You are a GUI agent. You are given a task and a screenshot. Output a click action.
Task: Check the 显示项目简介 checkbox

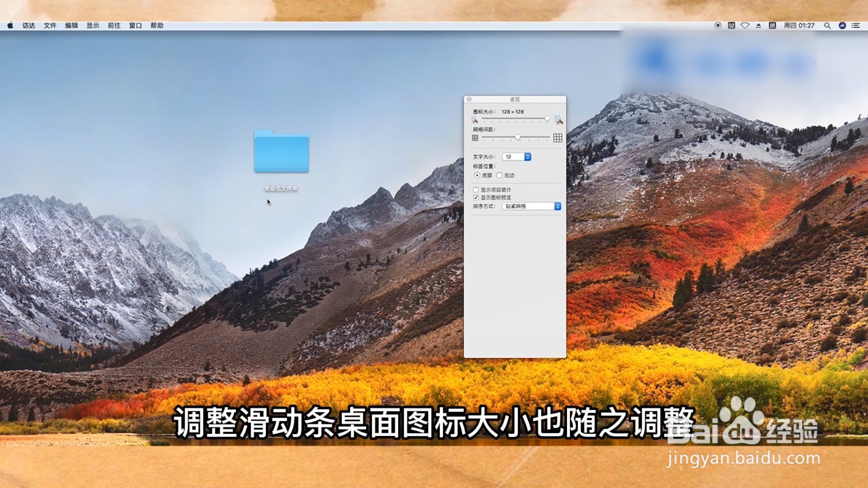476,190
